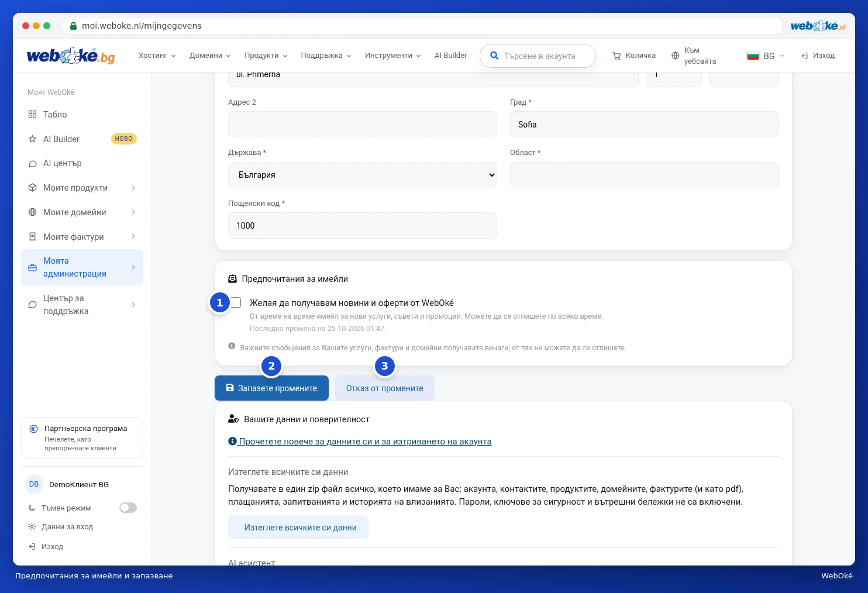Click the Моите продукти box icon
868x593 pixels.
pos(33,188)
